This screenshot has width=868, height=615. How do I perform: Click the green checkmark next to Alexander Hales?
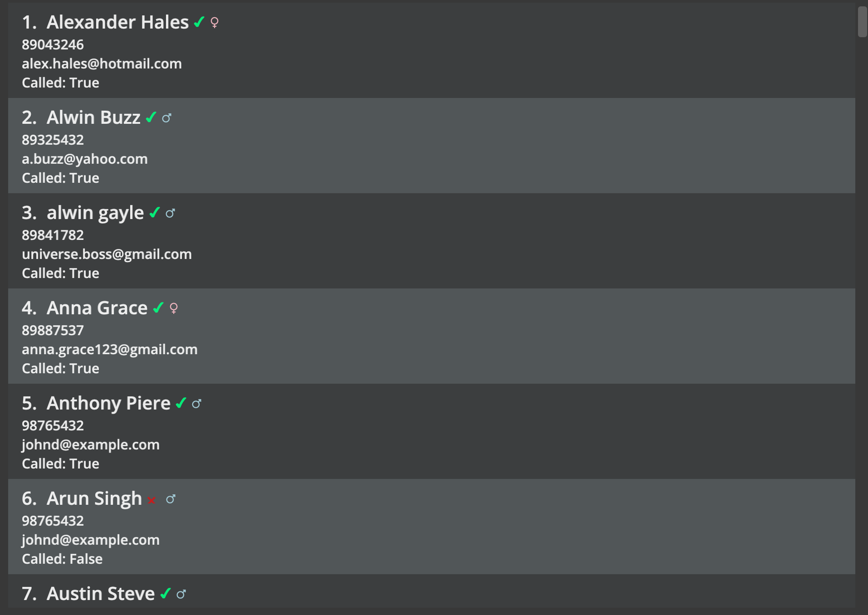click(199, 22)
